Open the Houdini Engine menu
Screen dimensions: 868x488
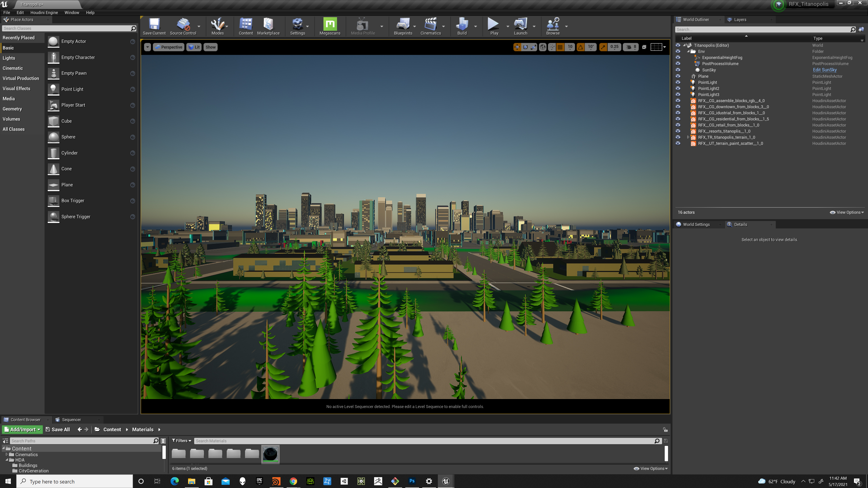coord(44,12)
